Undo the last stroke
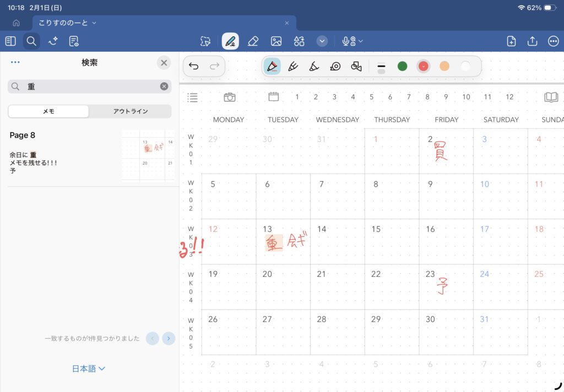 click(194, 66)
